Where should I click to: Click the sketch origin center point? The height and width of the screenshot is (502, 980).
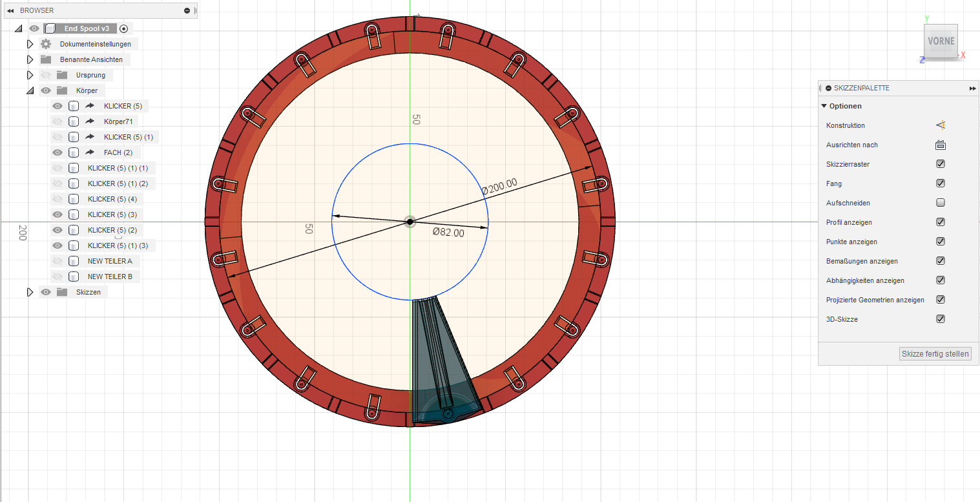pyautogui.click(x=410, y=222)
